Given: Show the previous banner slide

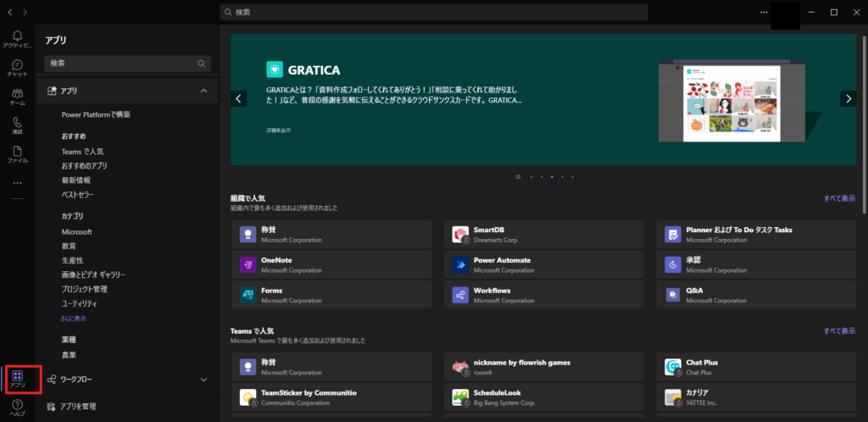Looking at the screenshot, I should [238, 99].
